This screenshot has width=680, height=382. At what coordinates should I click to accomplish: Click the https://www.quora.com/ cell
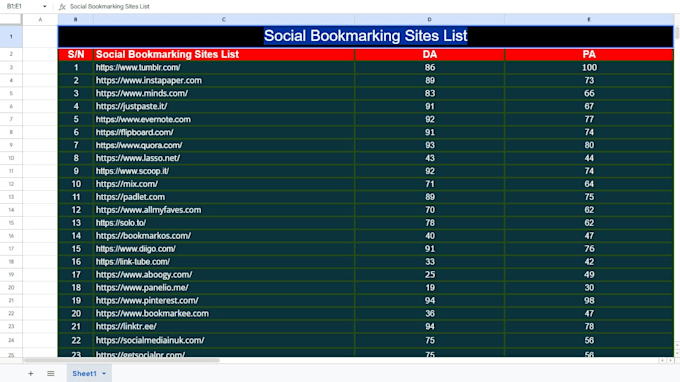[224, 145]
